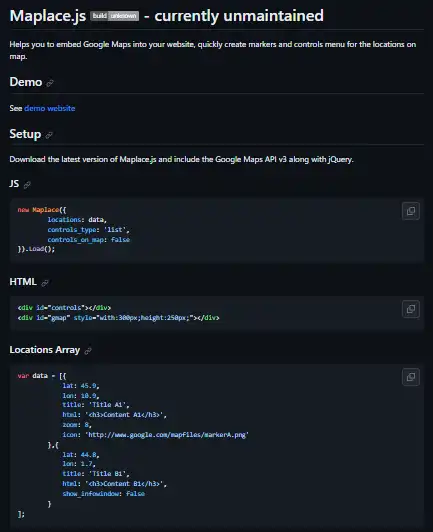433x532 pixels.
Task: Click the HTML subsection heading
Action: (x=23, y=282)
